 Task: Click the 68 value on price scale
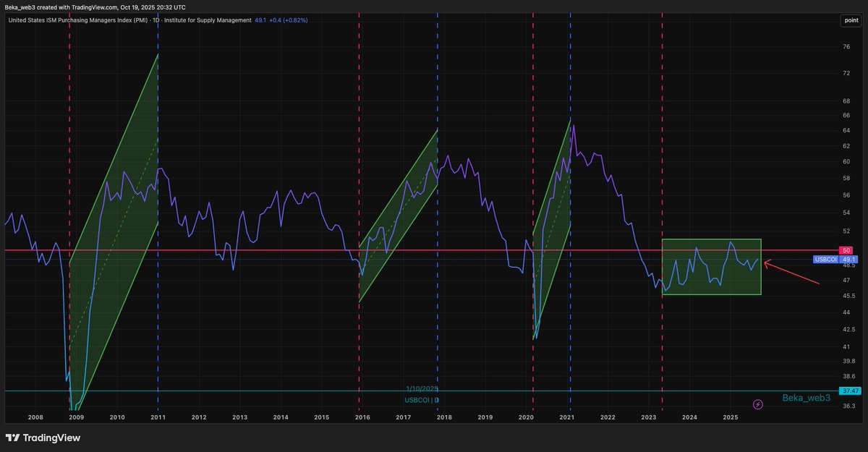coord(846,101)
